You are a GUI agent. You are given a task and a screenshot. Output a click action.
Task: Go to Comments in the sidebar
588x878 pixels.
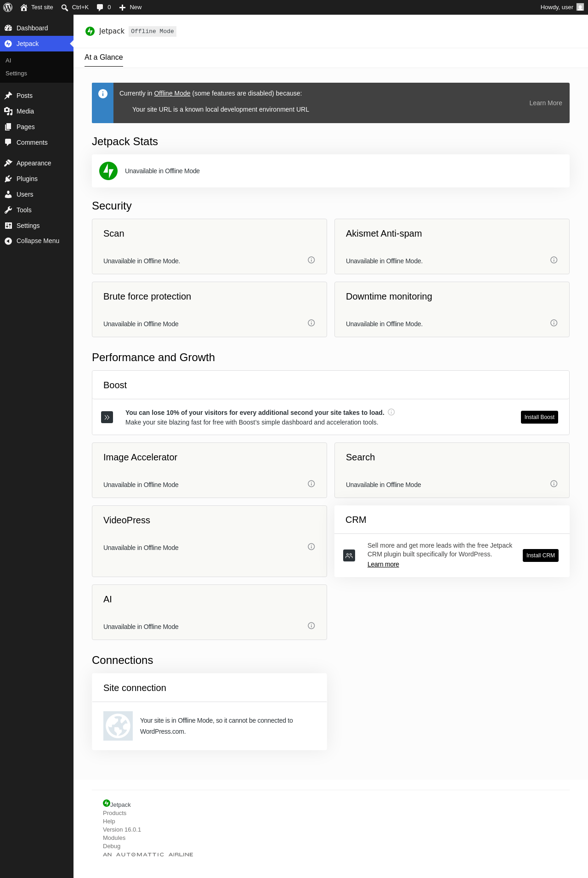click(x=37, y=142)
